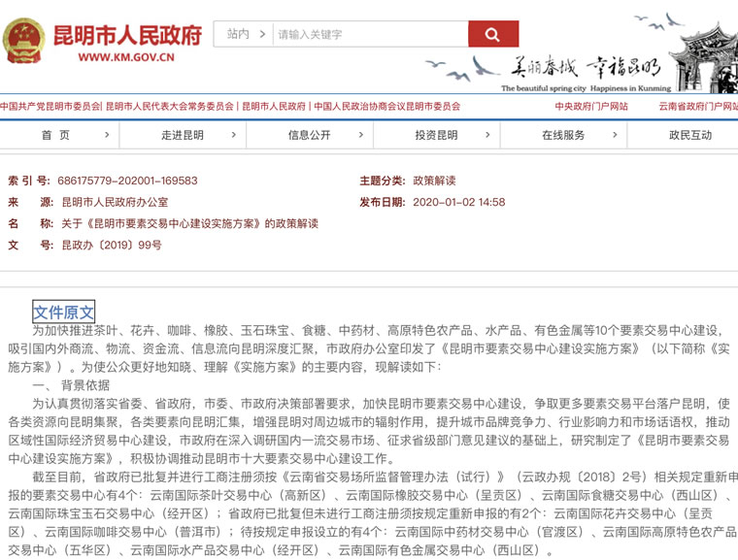Click the source value 昆明市人民政府办公室
This screenshot has width=738, height=560.
point(115,202)
